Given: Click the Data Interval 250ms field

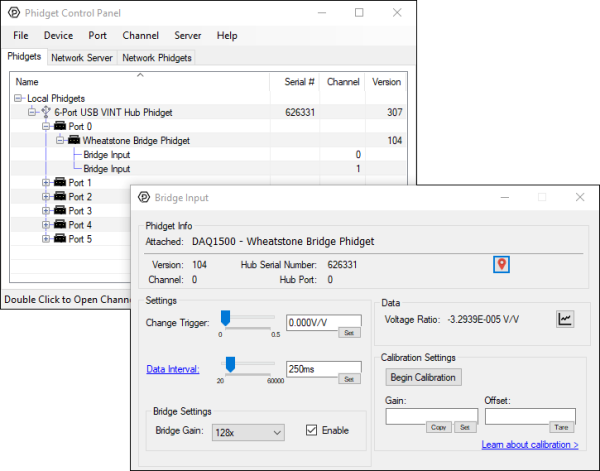Looking at the screenshot, I should (x=324, y=368).
